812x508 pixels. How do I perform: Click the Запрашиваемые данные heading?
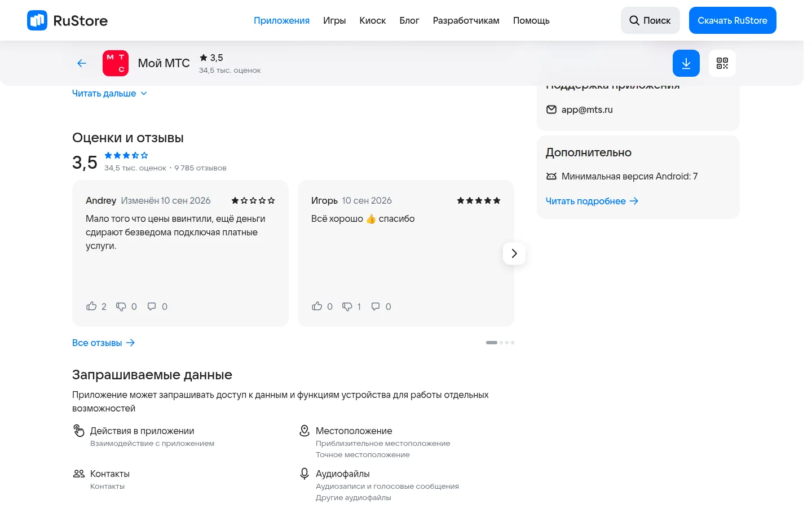click(152, 375)
